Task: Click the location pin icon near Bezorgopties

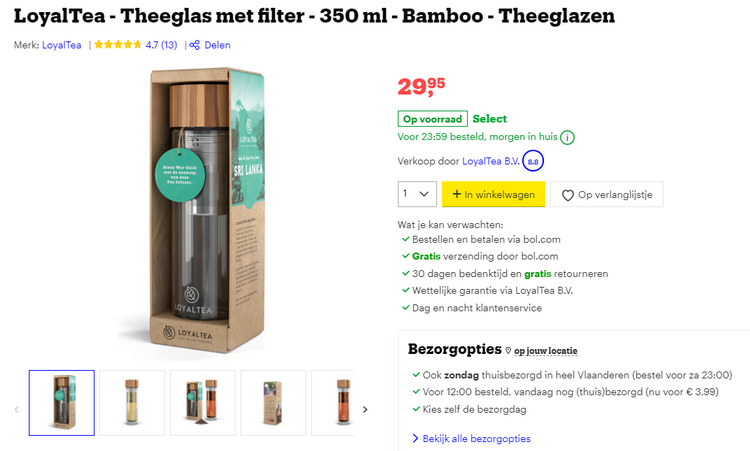Action: [508, 351]
